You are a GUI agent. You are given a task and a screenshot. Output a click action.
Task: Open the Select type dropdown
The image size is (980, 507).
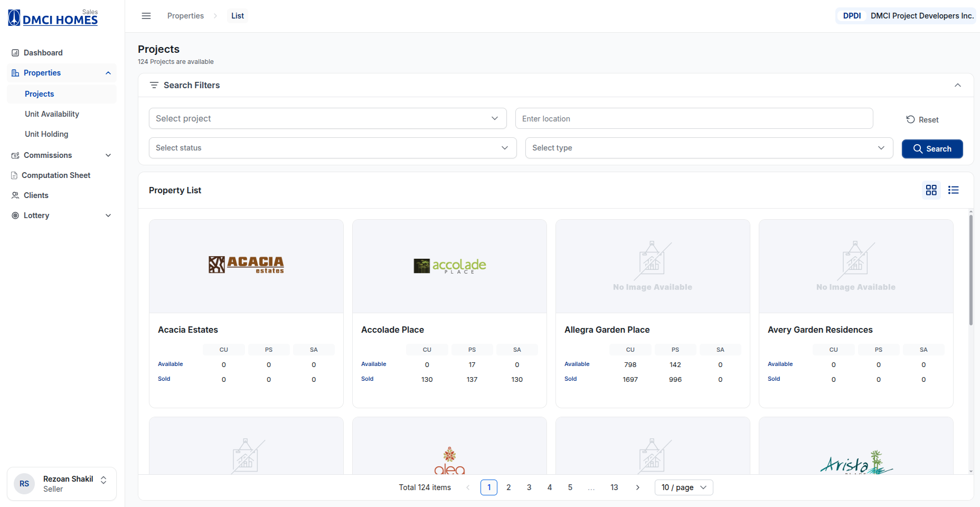(x=709, y=148)
